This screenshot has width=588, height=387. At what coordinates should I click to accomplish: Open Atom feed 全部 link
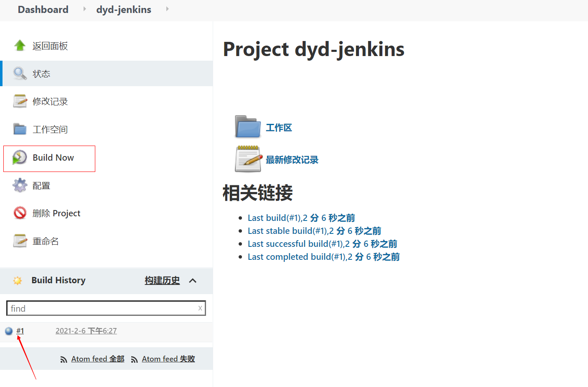(x=98, y=359)
